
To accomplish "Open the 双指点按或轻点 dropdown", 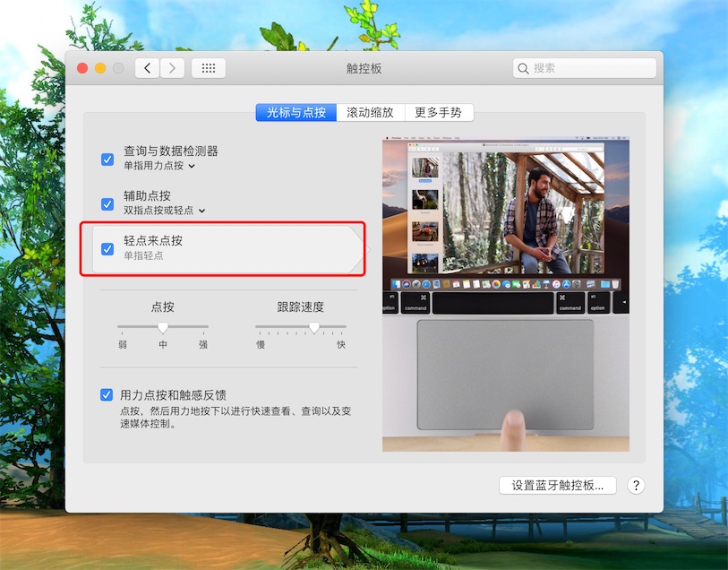I will click(165, 211).
